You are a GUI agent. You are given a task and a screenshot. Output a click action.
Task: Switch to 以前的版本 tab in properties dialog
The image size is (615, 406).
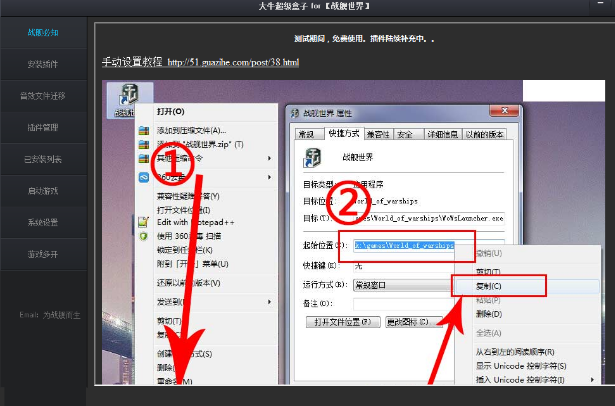tap(484, 134)
